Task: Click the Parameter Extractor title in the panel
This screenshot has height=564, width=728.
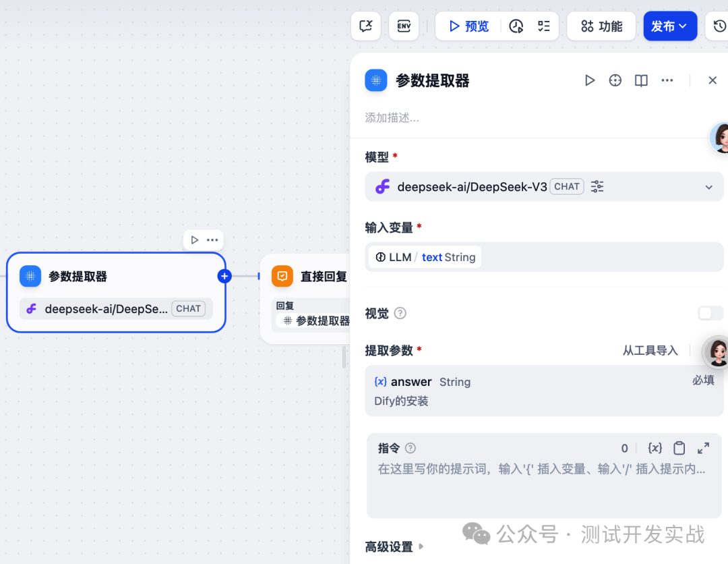Action: [432, 80]
